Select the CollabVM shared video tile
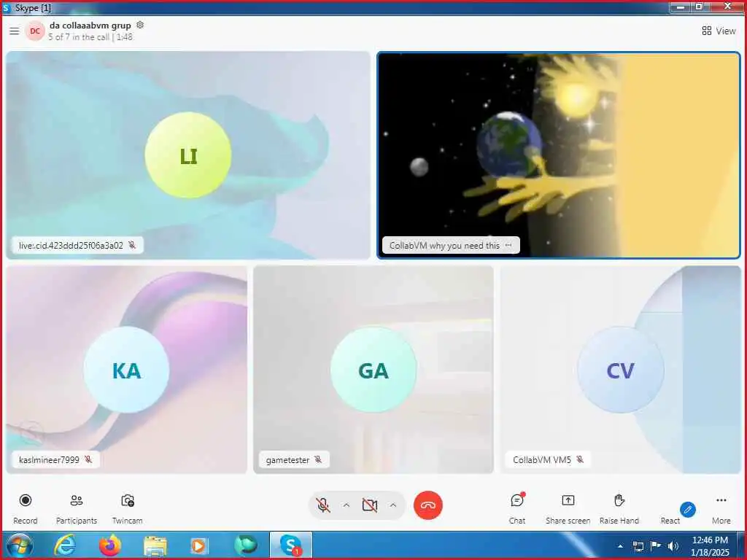The height and width of the screenshot is (560, 747). point(559,155)
